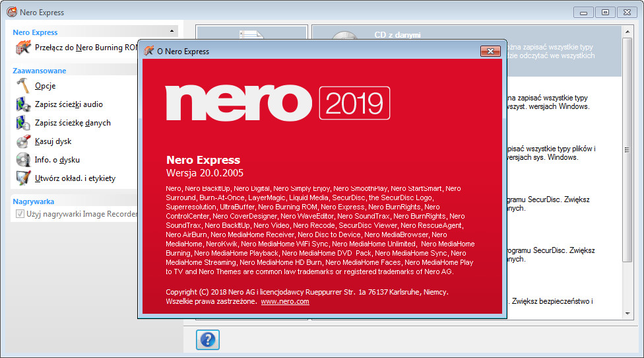Click the Nagrywarka section header
This screenshot has height=358, width=644.
tap(33, 201)
